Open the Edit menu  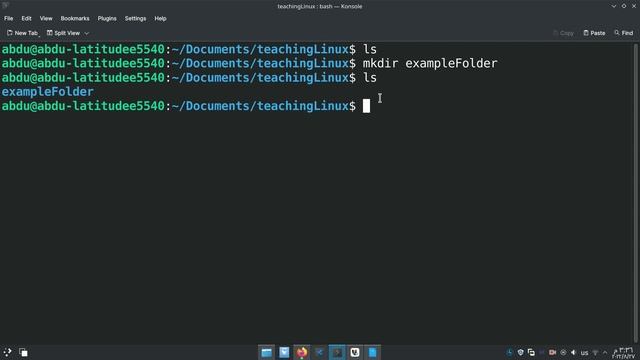click(27, 18)
